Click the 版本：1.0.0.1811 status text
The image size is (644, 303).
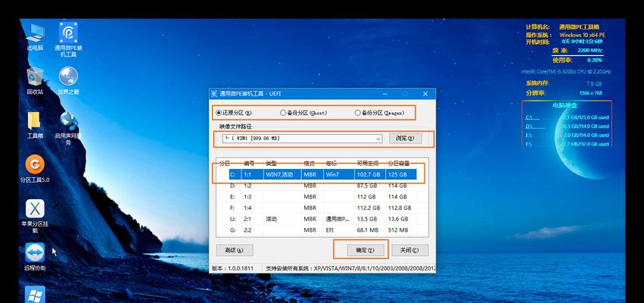tap(232, 268)
